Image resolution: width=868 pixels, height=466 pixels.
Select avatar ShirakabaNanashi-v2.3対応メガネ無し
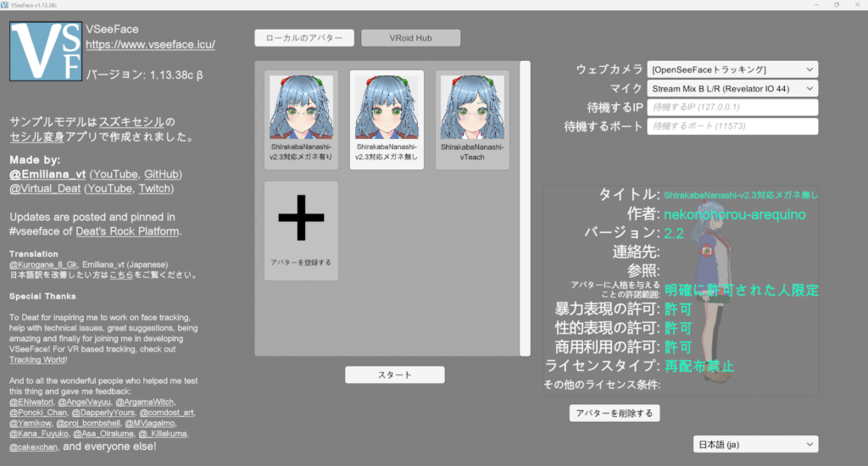[387, 119]
